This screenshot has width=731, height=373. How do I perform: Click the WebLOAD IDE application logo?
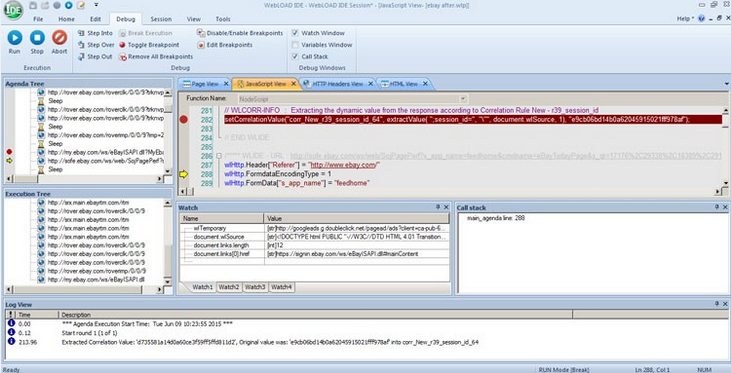click(x=13, y=11)
